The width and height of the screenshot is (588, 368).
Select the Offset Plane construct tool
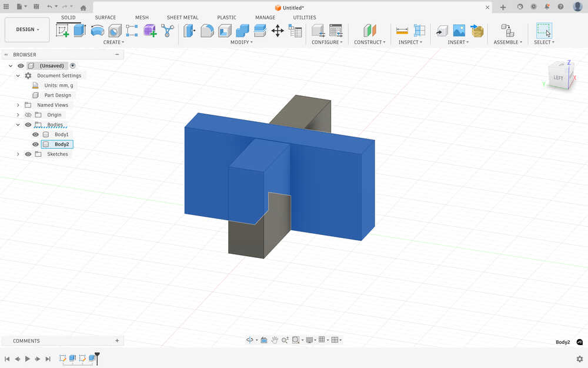(369, 31)
